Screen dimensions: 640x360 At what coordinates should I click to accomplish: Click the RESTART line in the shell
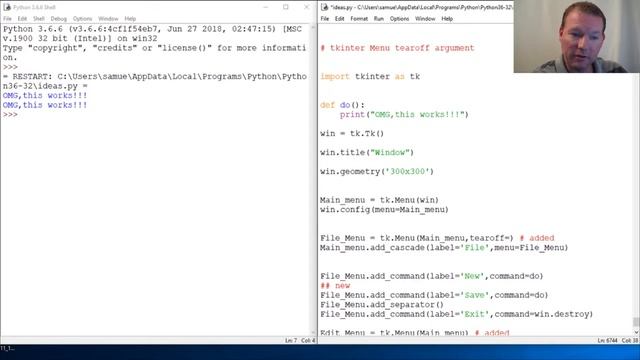click(155, 81)
